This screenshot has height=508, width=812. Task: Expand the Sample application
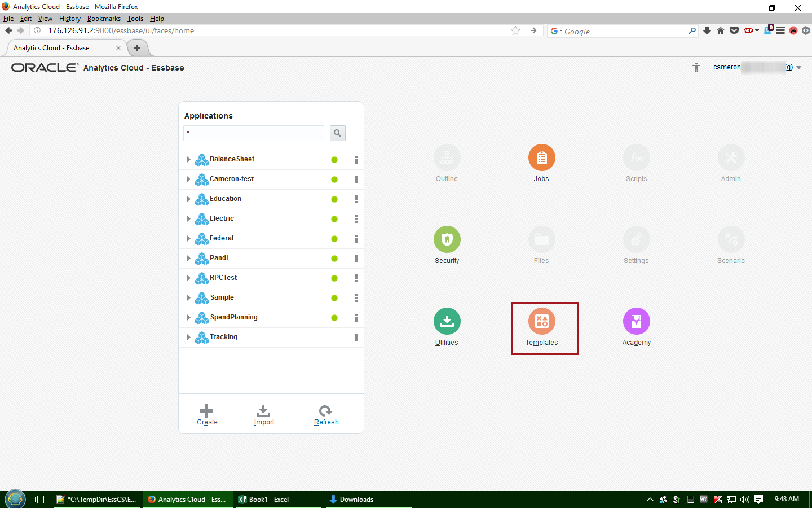[188, 298]
